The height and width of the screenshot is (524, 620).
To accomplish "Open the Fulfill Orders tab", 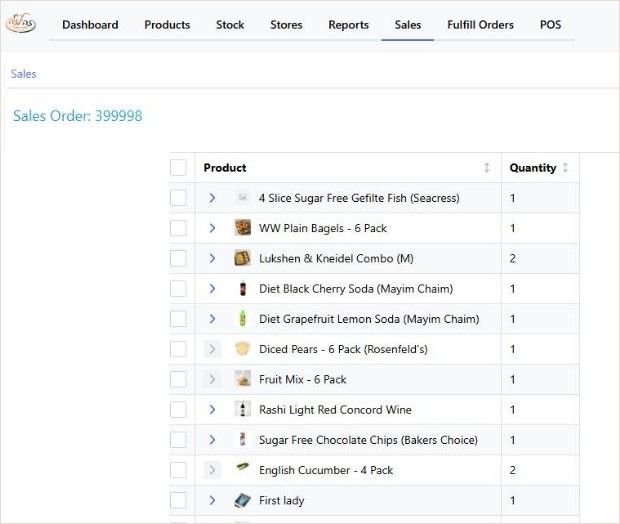I will [480, 25].
